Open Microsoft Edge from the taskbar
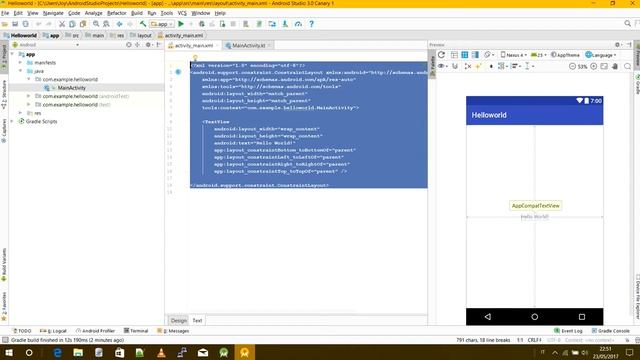Image resolution: width=640 pixels, height=360 pixels. click(x=58, y=352)
